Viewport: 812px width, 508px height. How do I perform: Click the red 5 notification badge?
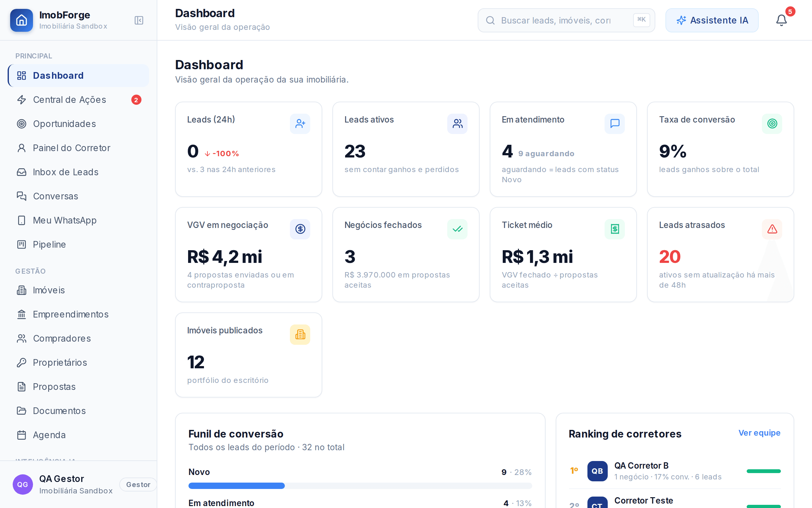tap(790, 12)
